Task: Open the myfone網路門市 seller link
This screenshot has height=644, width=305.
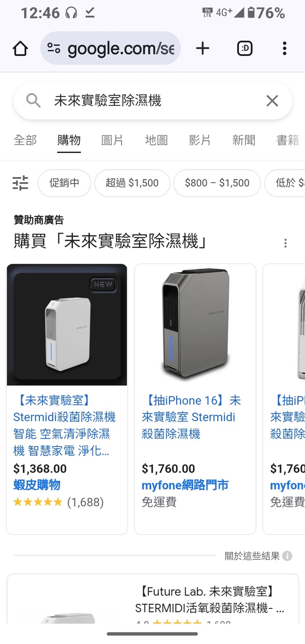Action: [x=185, y=485]
